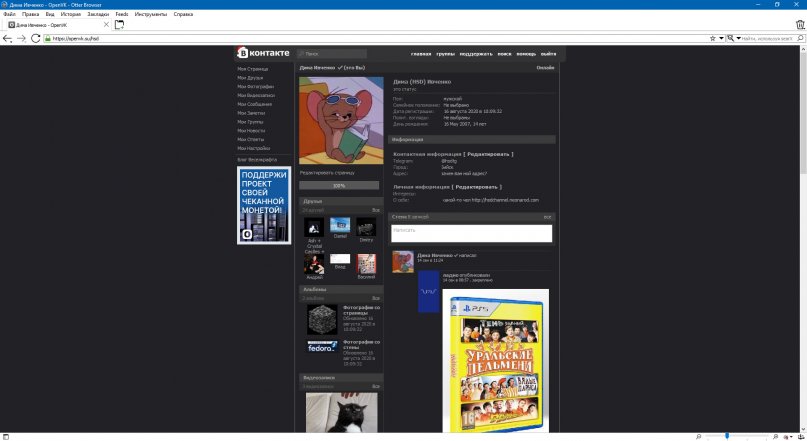This screenshot has width=807, height=441.
Task: Open friend Василий's avatar
Action: (x=366, y=264)
